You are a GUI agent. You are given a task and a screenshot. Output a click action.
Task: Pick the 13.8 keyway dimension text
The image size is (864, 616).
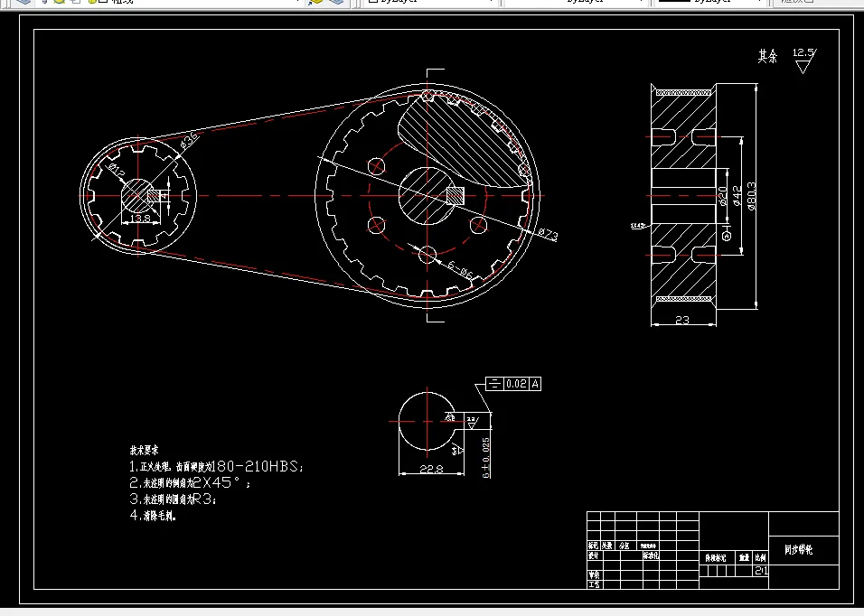(x=140, y=218)
